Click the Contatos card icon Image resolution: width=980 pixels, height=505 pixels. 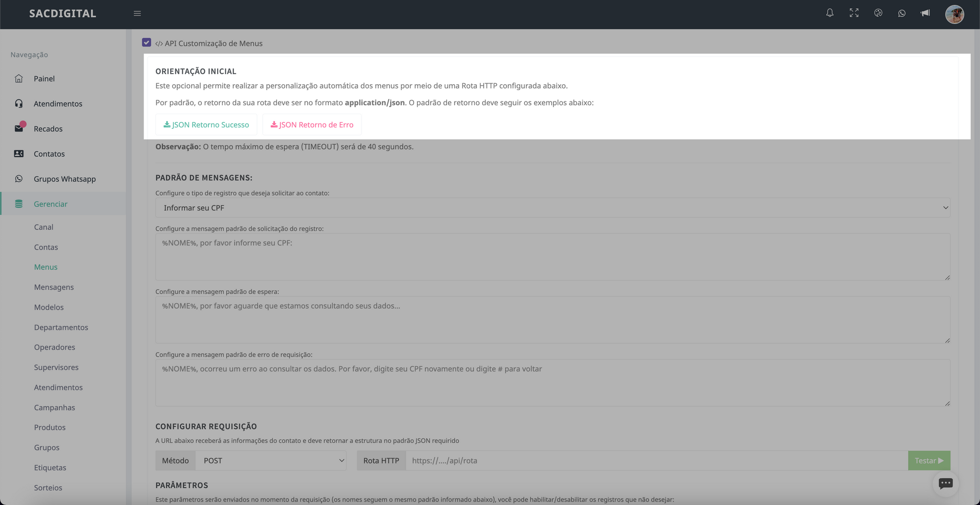pos(19,154)
